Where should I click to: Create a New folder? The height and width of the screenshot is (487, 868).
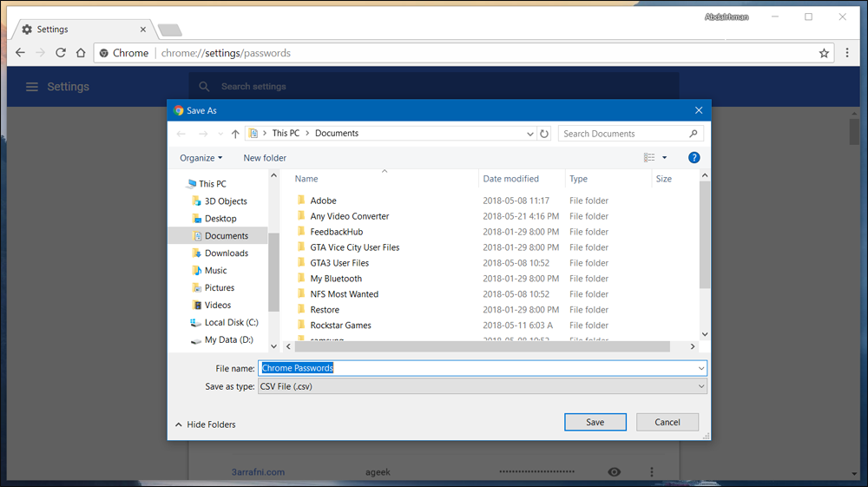(x=265, y=158)
